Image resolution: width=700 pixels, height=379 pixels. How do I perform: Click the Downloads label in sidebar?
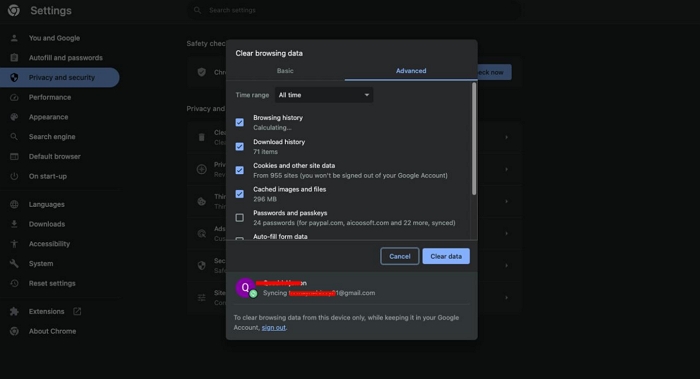point(47,224)
